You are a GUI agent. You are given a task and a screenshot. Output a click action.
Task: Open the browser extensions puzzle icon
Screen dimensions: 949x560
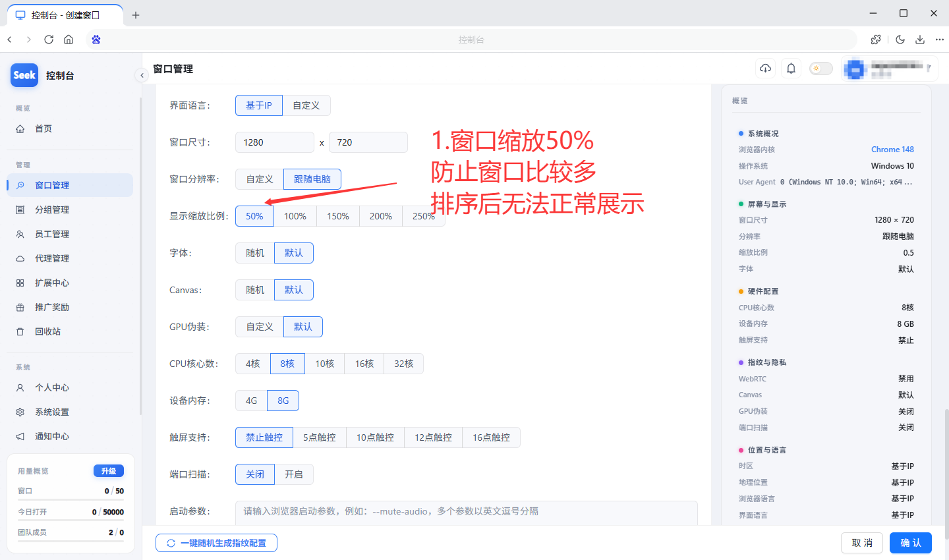click(x=876, y=40)
